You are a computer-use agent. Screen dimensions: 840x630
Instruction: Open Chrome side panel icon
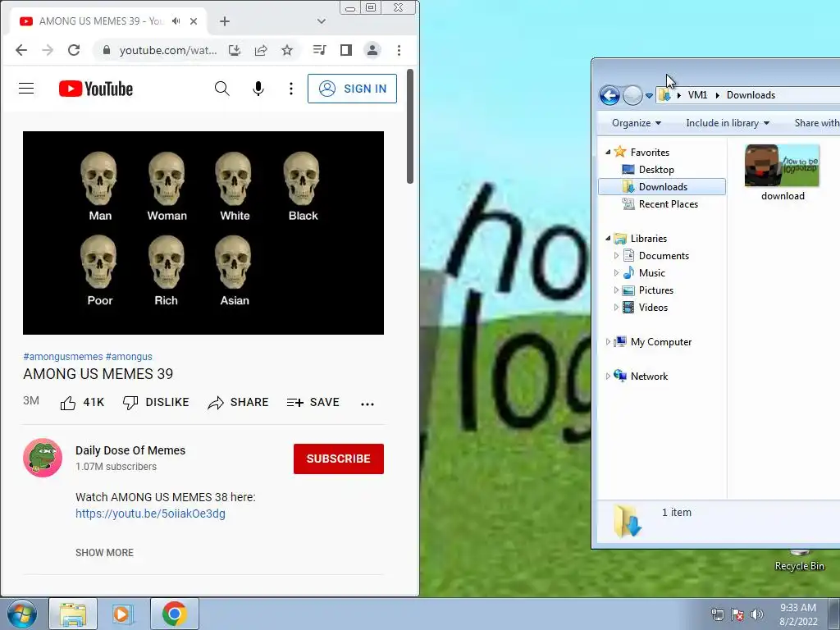click(346, 50)
